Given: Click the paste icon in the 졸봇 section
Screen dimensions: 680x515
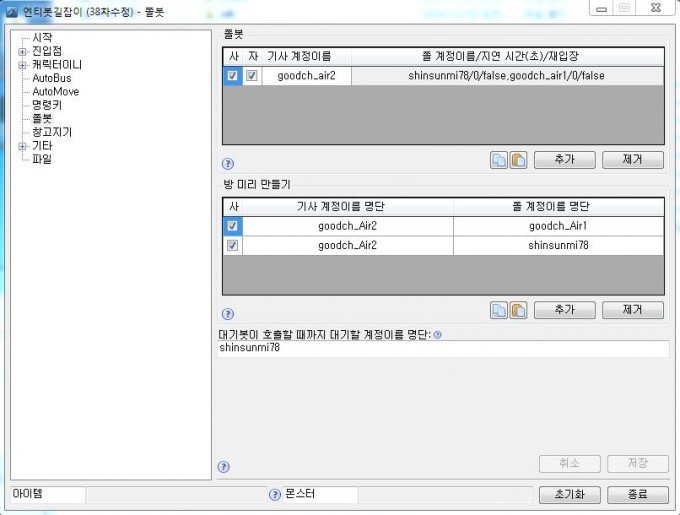Looking at the screenshot, I should click(518, 160).
